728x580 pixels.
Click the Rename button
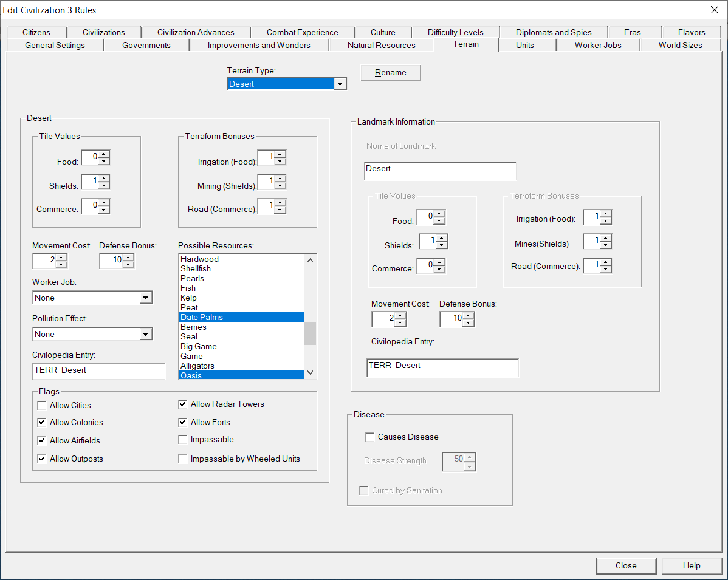(x=391, y=73)
